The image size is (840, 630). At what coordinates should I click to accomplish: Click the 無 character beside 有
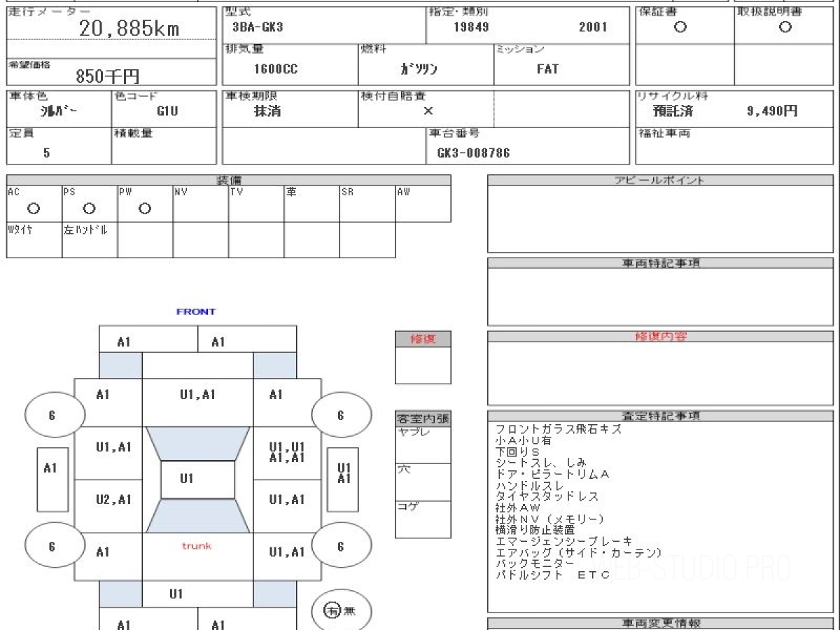tap(349, 610)
